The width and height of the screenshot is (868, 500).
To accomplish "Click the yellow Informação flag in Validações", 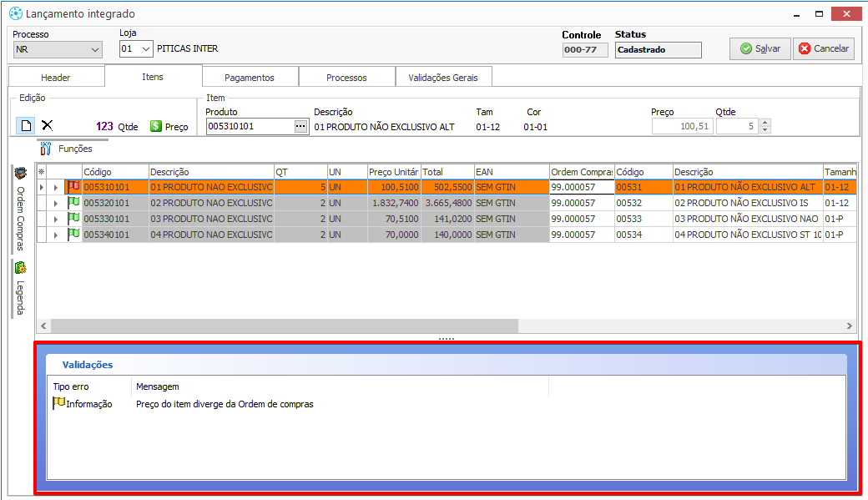I will [x=59, y=403].
